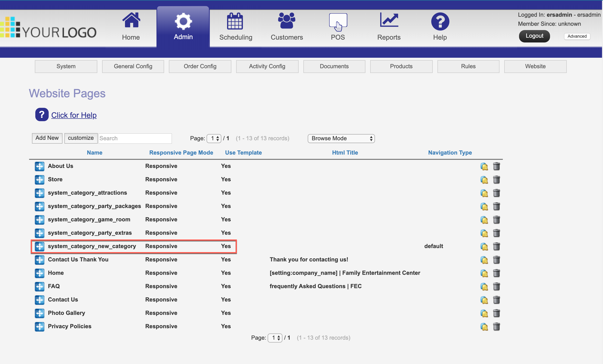This screenshot has width=603, height=364.
Task: Sort by Navigation Type column header
Action: (450, 152)
